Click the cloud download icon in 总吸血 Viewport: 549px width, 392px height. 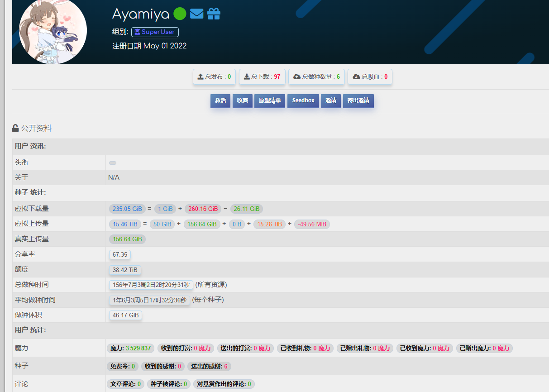pyautogui.click(x=356, y=77)
